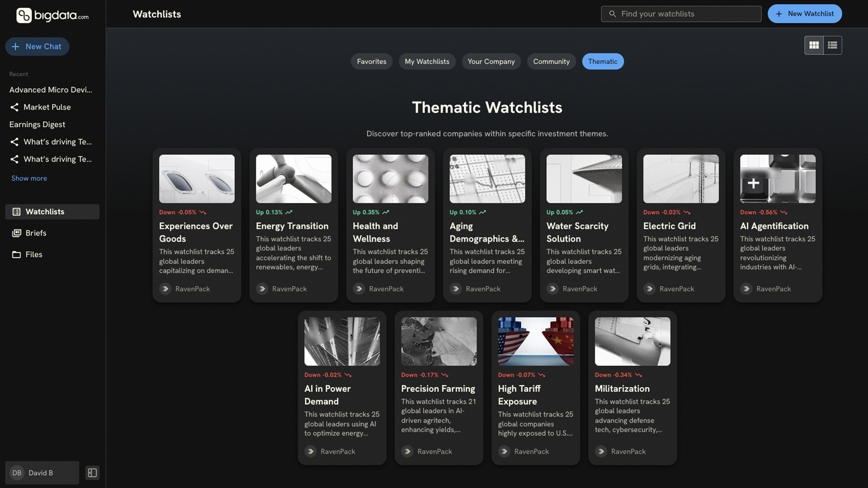Expand recent chats with Show more

point(29,178)
